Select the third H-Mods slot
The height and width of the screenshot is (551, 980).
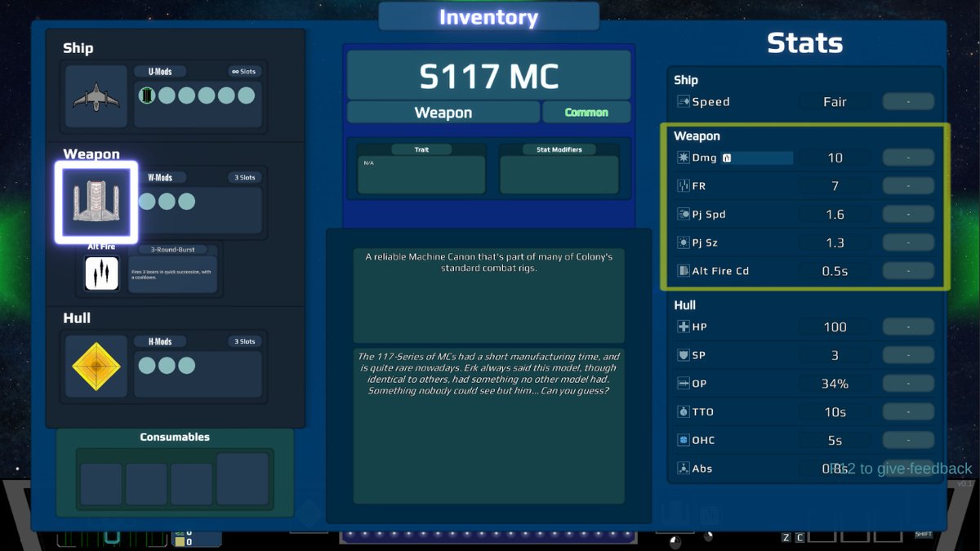[x=186, y=366]
